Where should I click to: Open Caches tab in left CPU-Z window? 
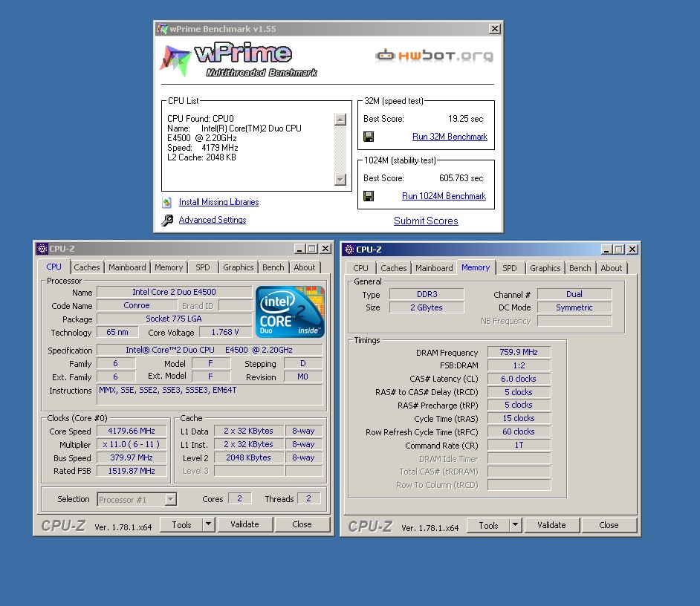(x=87, y=267)
